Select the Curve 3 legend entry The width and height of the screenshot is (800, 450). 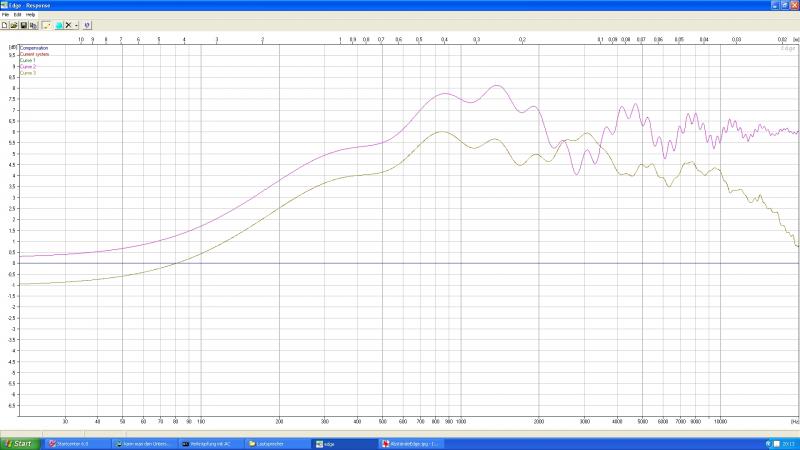(28, 73)
